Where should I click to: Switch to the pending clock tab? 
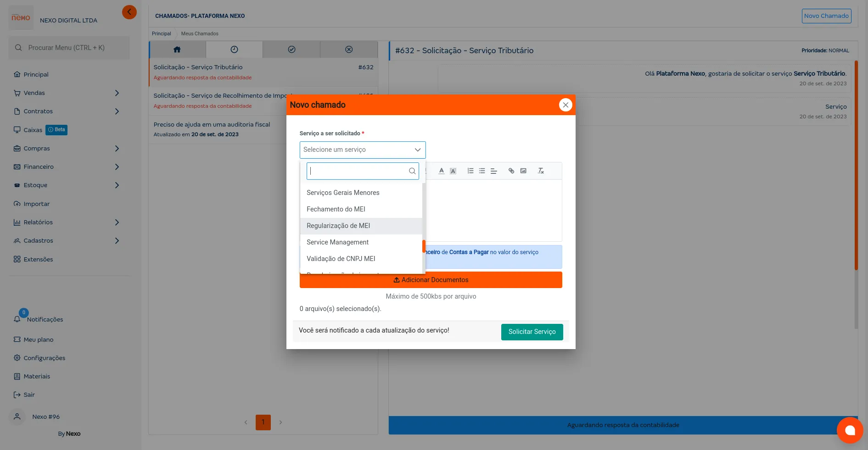[234, 50]
